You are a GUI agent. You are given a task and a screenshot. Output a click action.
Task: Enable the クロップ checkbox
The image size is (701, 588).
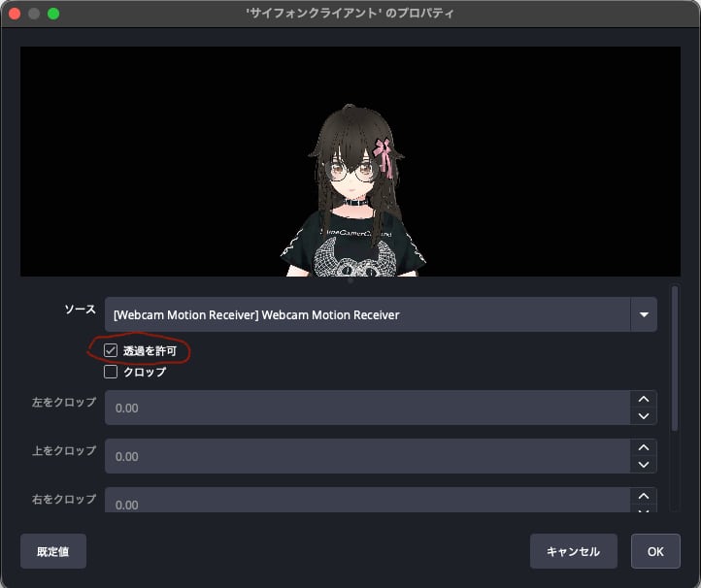point(111,371)
